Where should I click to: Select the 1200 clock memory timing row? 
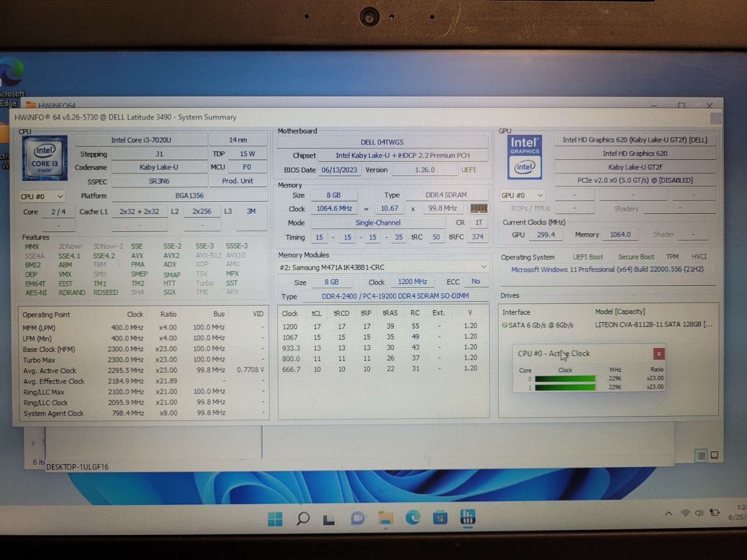coord(383,326)
